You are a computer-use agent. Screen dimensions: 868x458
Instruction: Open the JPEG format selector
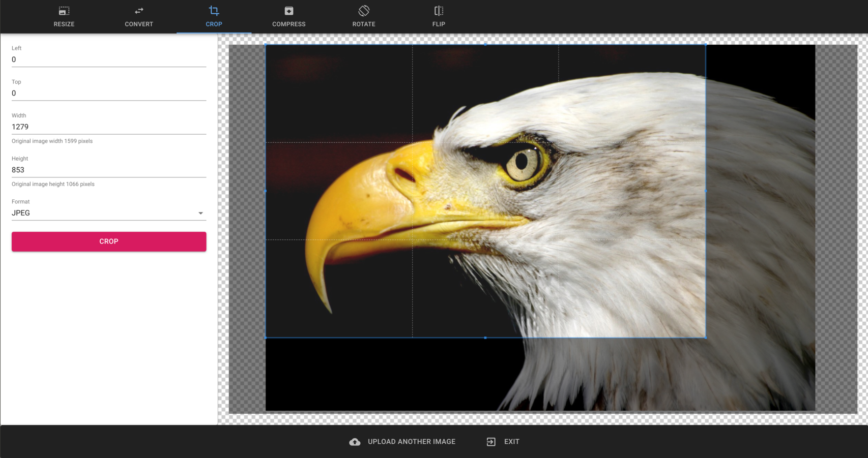[x=102, y=213]
